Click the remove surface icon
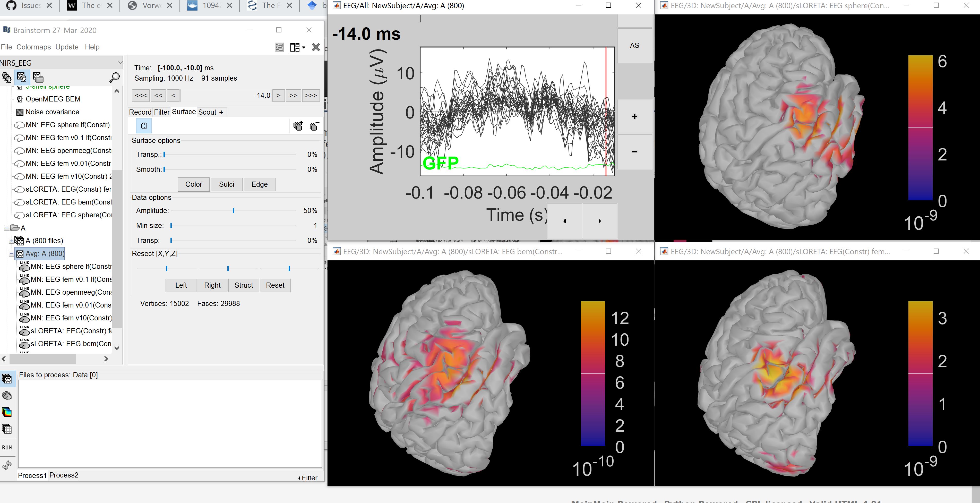980x503 pixels. coord(314,126)
